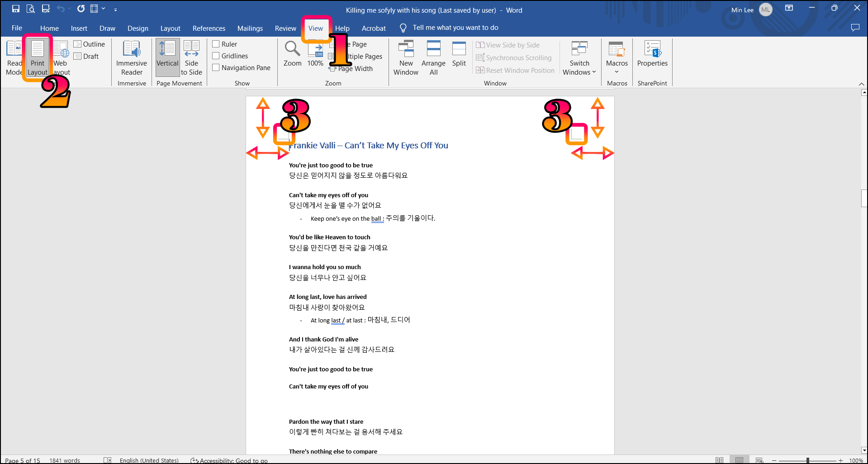
Task: Click English (United States) language status
Action: pos(149,460)
